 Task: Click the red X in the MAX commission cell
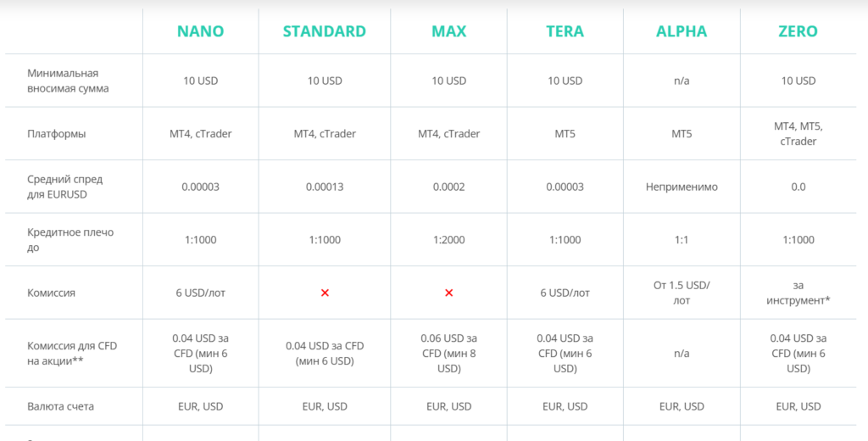(448, 293)
